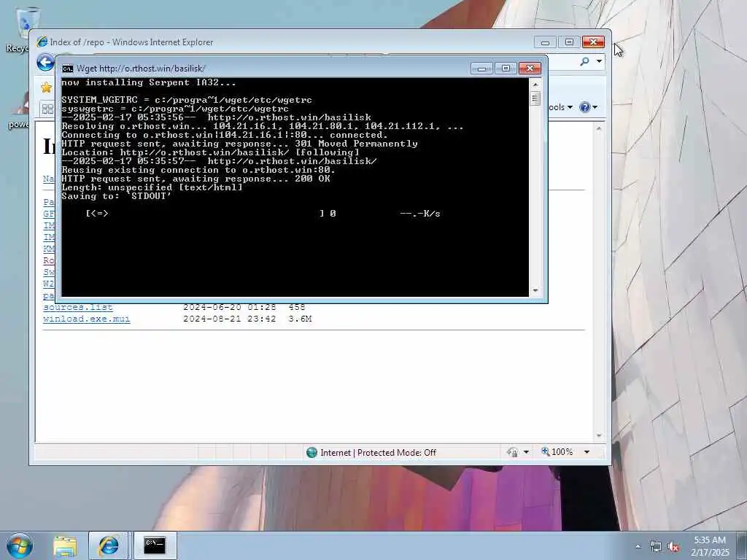
Task: Click the '301 Moved Permanently' console line
Action: click(x=239, y=144)
